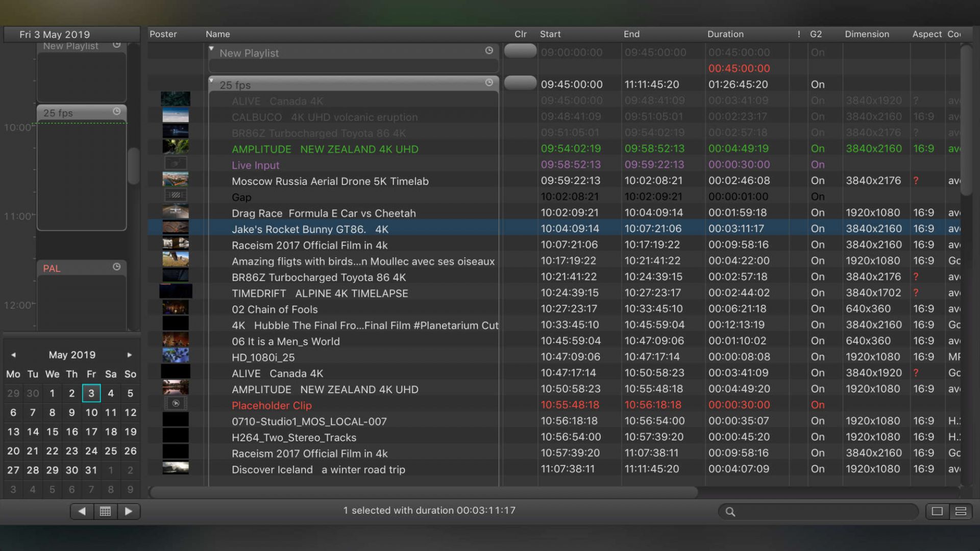
Task: Toggle G2 On for Gap row
Action: (817, 197)
